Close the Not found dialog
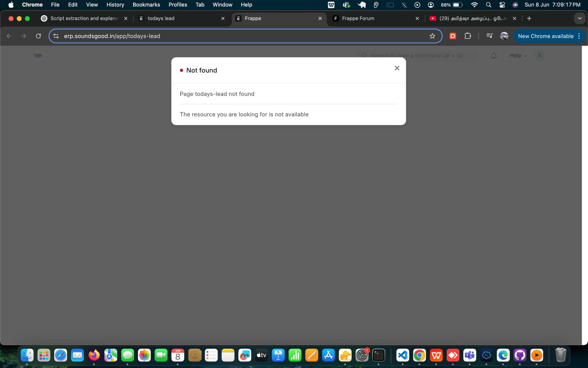This screenshot has width=588, height=368. tap(397, 68)
